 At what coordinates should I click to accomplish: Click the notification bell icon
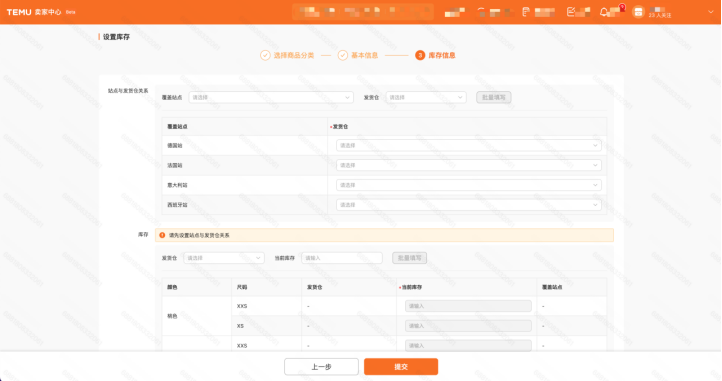click(604, 12)
